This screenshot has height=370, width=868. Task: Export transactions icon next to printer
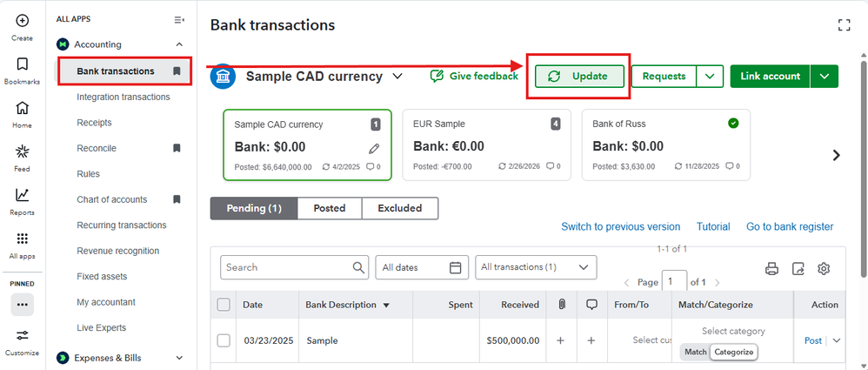point(798,269)
